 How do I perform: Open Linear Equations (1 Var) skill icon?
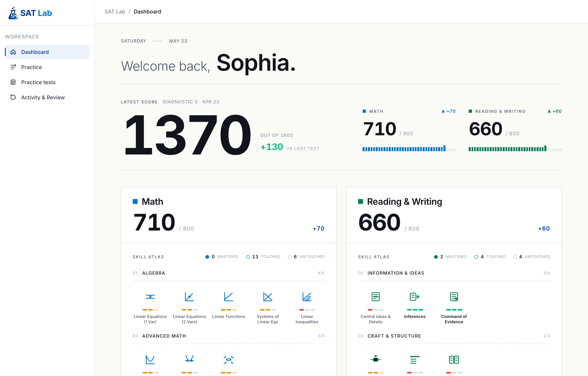pos(150,297)
